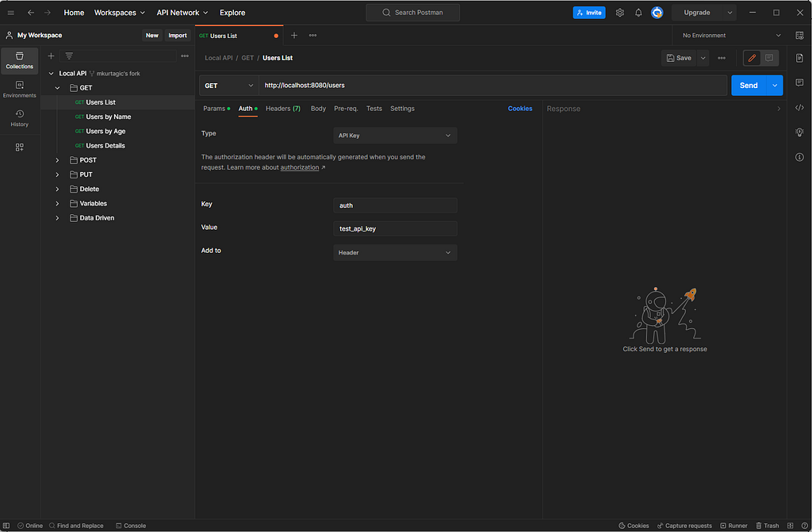
Task: Open the environment quick look icon
Action: (799, 35)
